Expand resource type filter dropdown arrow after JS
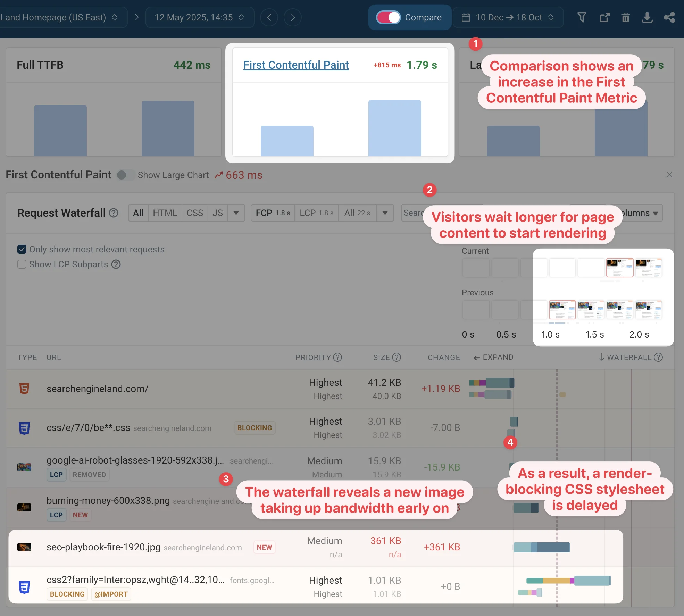 click(x=236, y=213)
